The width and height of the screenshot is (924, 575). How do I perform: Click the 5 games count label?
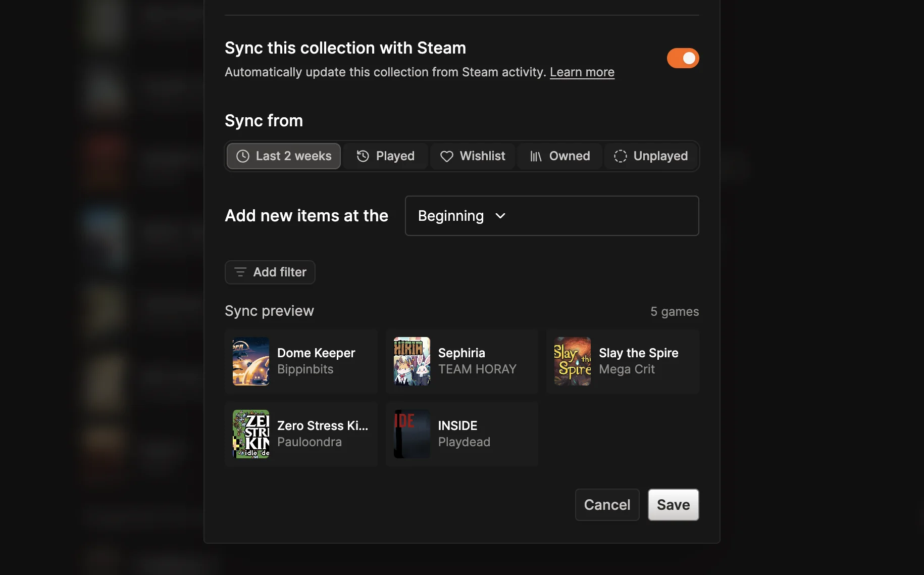coord(675,311)
